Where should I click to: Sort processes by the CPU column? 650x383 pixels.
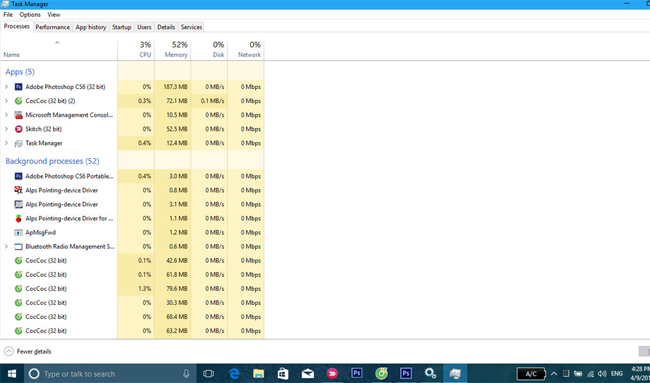tap(136, 49)
